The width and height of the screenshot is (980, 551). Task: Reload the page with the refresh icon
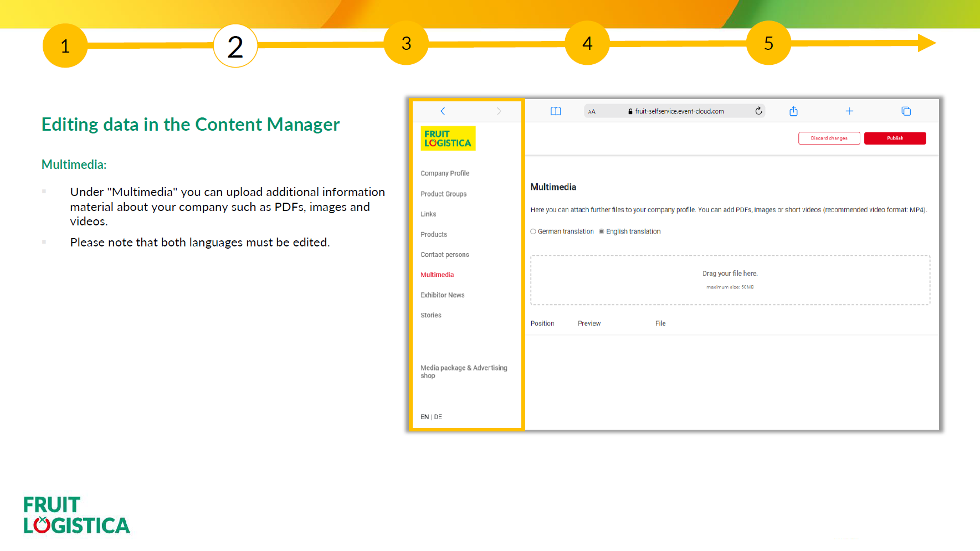point(758,111)
